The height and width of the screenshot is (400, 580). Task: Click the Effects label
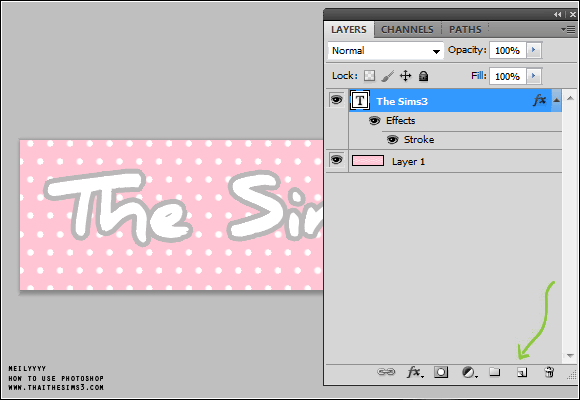401,121
